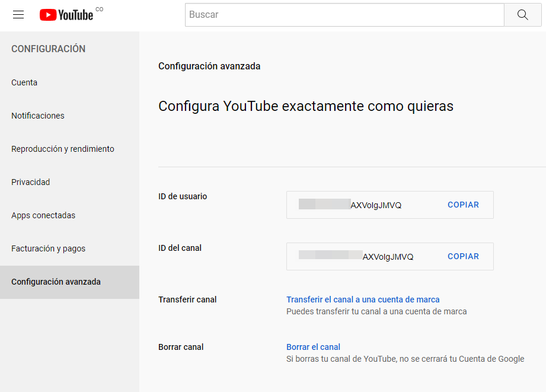Image resolution: width=546 pixels, height=392 pixels.
Task: Focus the Buscar search field
Action: (x=344, y=15)
